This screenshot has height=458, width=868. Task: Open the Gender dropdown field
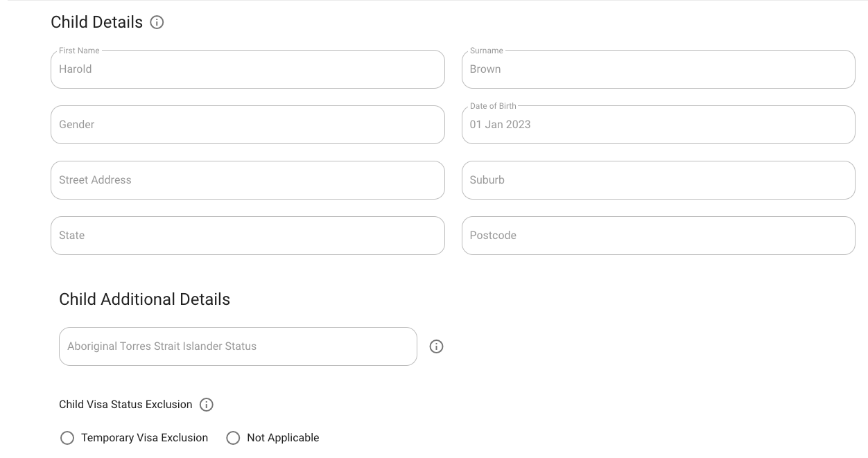[x=248, y=125]
